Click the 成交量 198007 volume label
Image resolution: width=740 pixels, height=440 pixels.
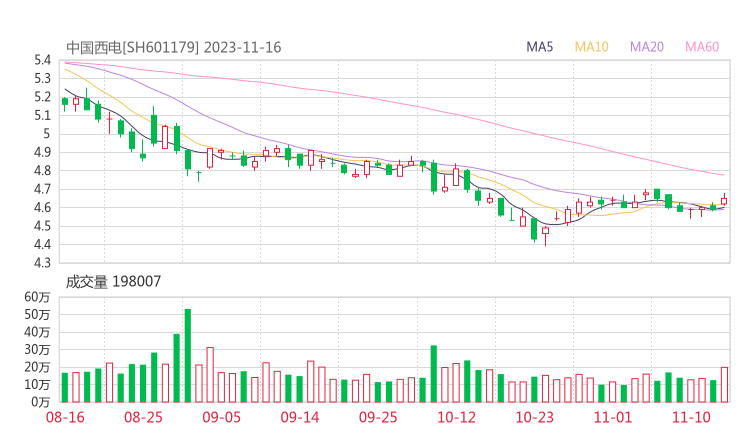point(113,282)
